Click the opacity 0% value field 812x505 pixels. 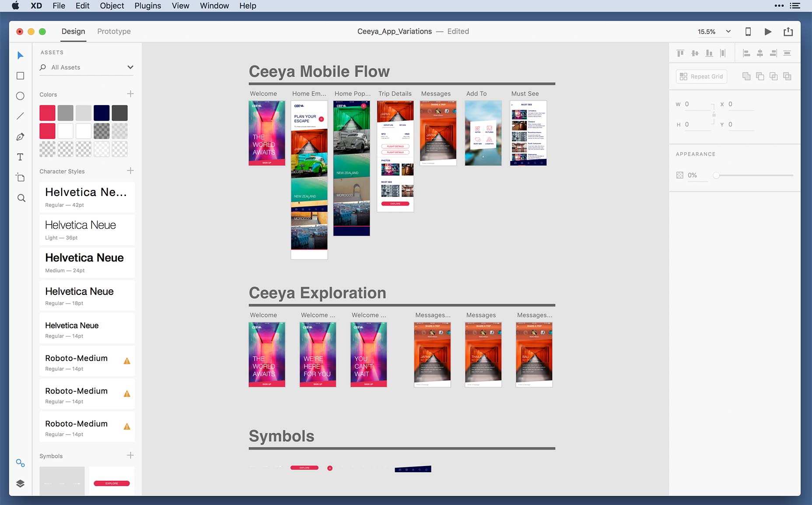[x=697, y=175]
